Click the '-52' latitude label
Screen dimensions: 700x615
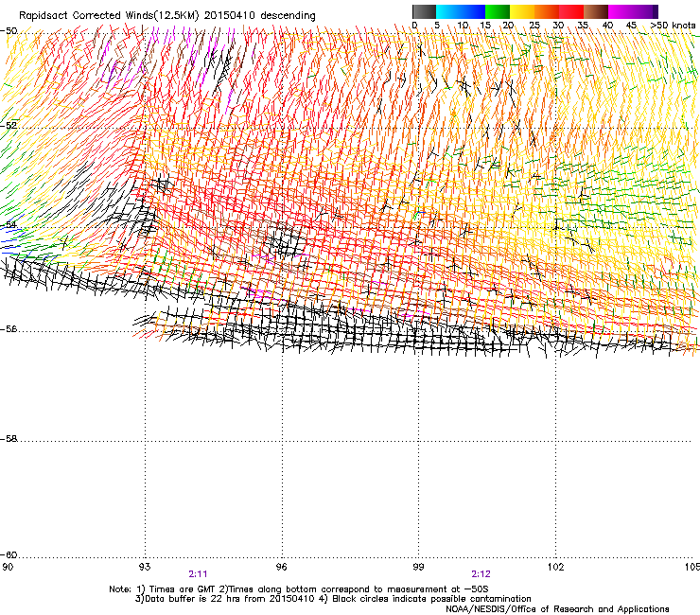point(9,126)
